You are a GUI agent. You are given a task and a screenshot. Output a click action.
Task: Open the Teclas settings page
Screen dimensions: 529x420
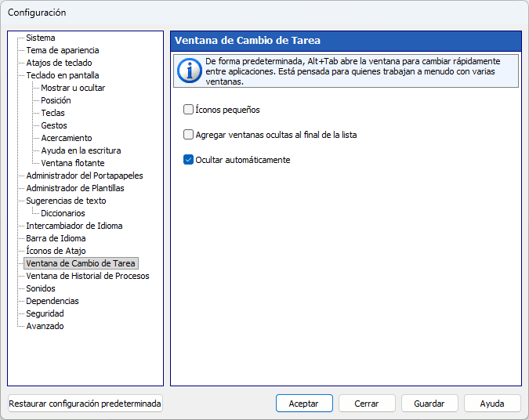click(x=53, y=113)
